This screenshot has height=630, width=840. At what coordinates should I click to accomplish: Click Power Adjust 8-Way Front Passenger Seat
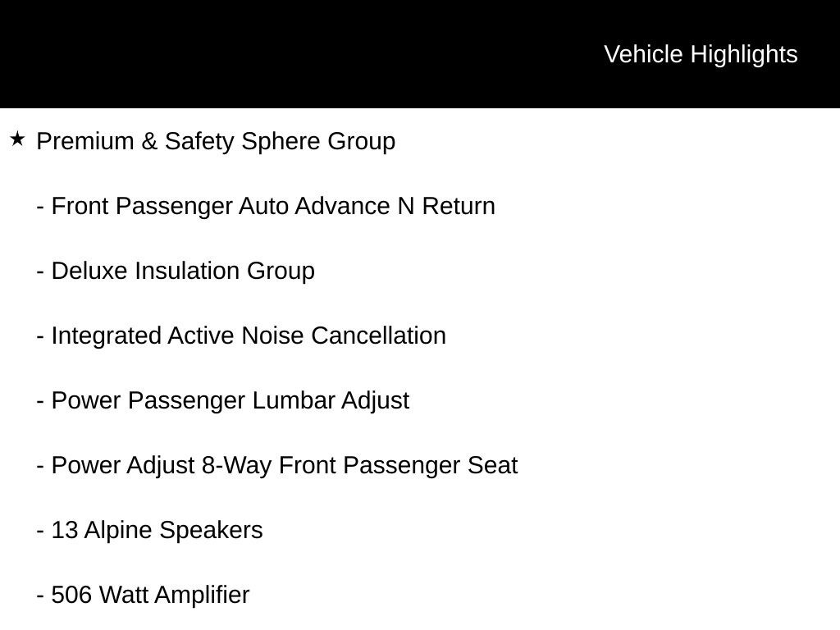(277, 465)
